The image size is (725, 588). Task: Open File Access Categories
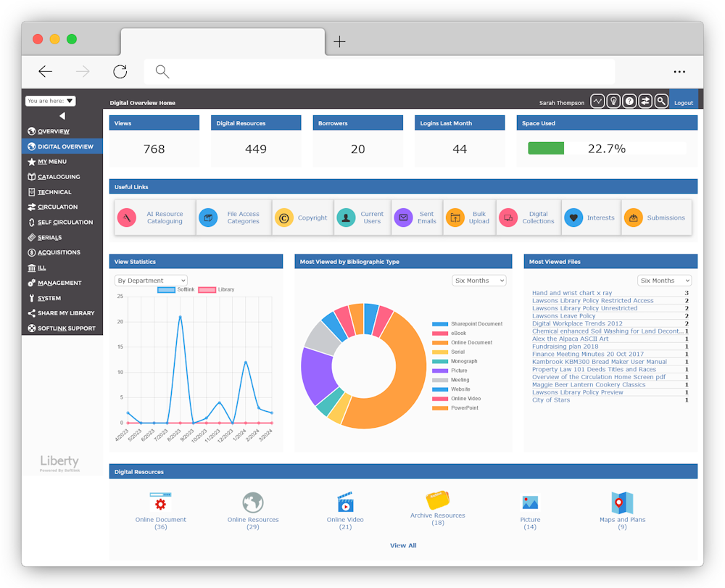pyautogui.click(x=233, y=217)
